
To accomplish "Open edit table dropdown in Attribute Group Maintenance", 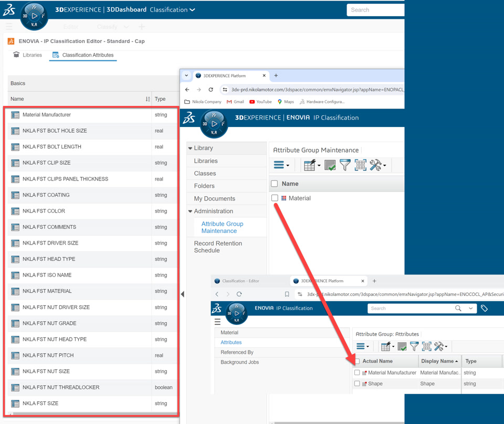I will tap(312, 165).
